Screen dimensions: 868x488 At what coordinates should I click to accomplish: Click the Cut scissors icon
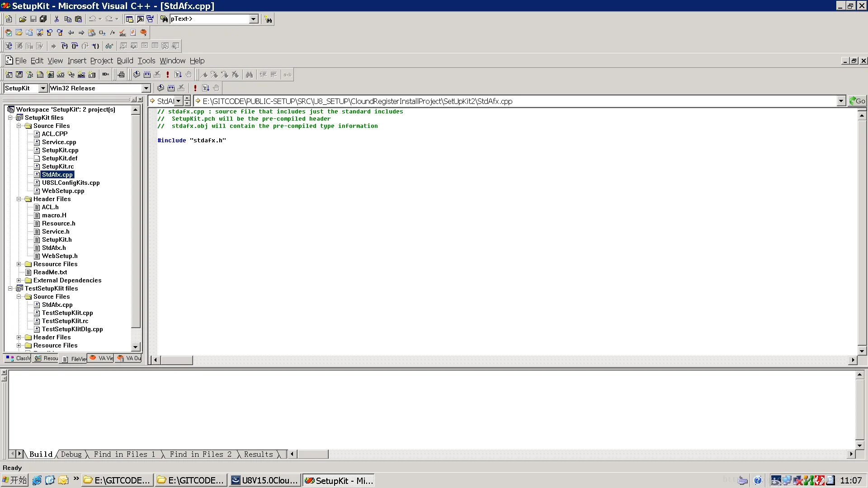coord(57,19)
